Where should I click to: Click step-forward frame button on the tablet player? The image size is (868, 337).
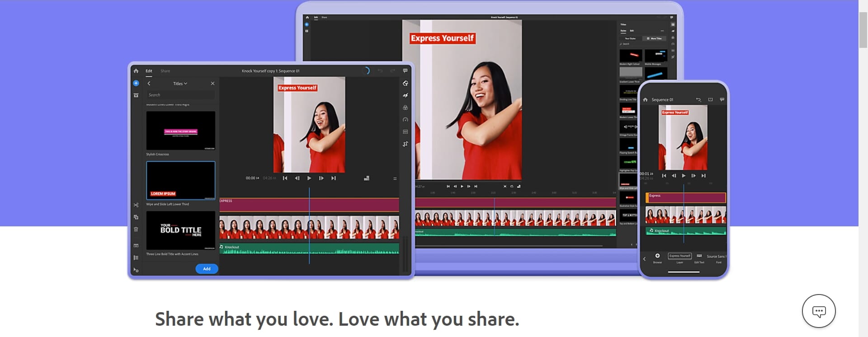point(321,178)
